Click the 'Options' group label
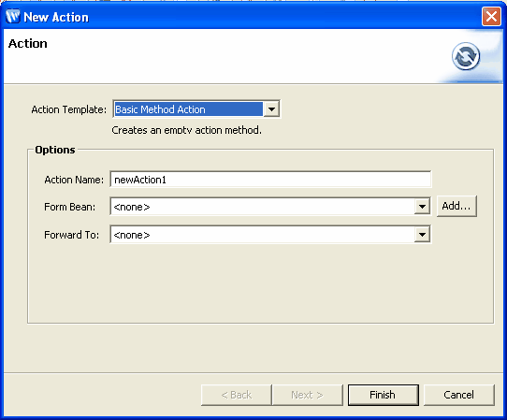Image resolution: width=507 pixels, height=420 pixels. coord(55,150)
